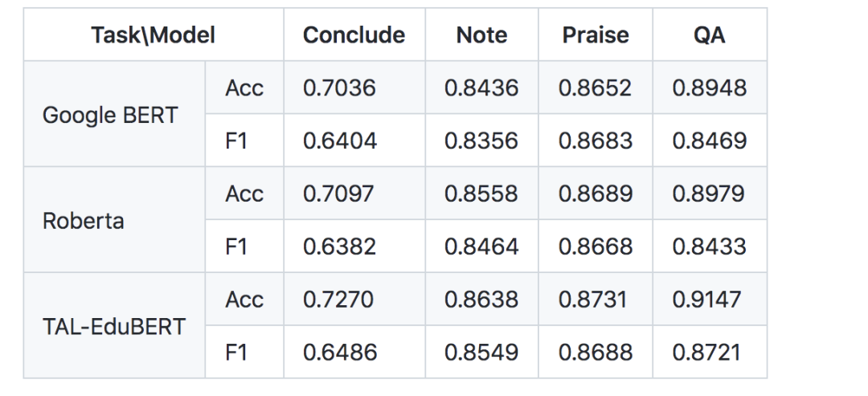Viewport: 868px width, 396px height.
Task: Select Roberta QA F1 value 0.8433
Action: point(710,246)
